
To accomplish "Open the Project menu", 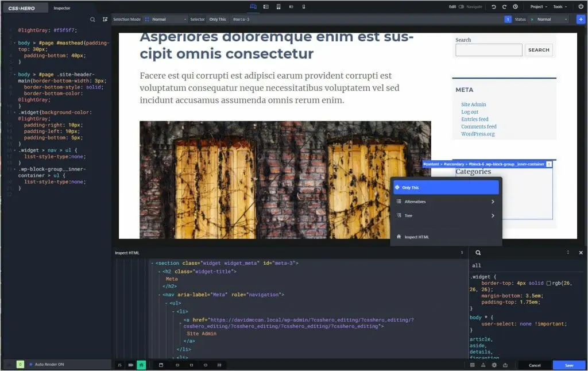I will click(538, 6).
